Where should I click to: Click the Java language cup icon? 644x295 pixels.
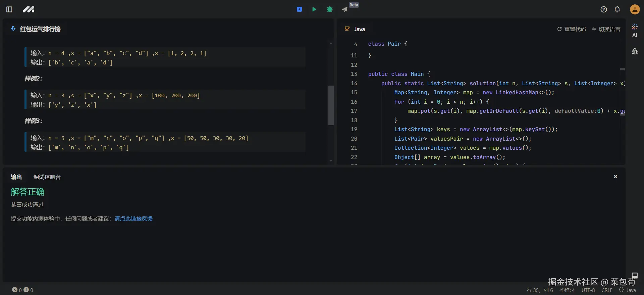click(347, 29)
